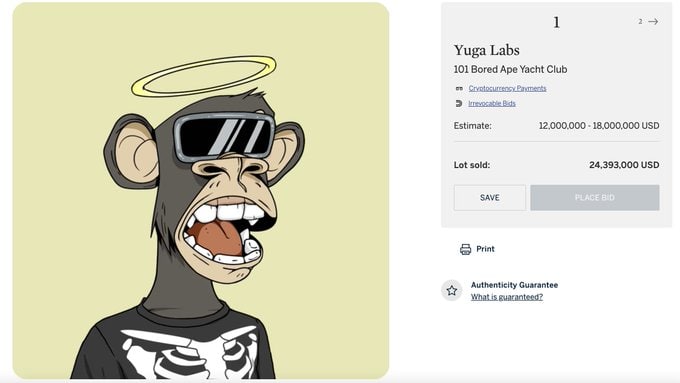Open the 'What is guaranteed?' link

(507, 297)
